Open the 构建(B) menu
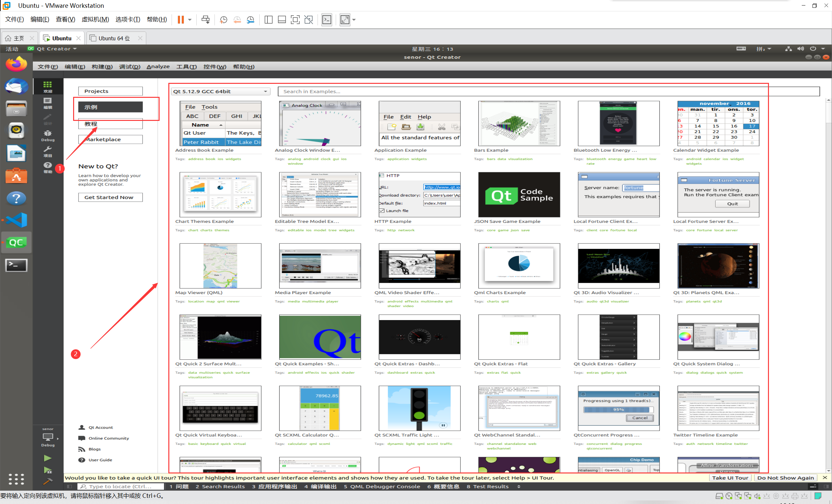This screenshot has height=504, width=832. pyautogui.click(x=102, y=67)
